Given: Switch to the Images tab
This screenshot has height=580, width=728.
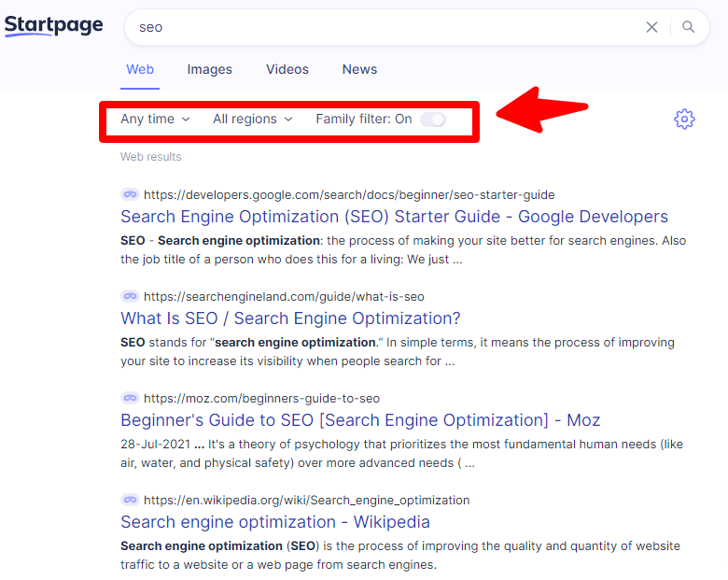Looking at the screenshot, I should [x=209, y=69].
